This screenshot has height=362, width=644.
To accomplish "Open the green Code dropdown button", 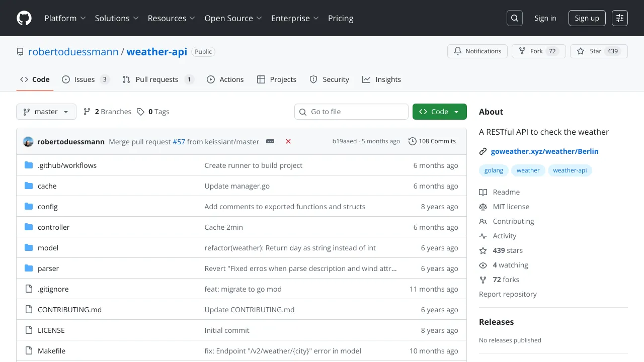I will tap(440, 112).
